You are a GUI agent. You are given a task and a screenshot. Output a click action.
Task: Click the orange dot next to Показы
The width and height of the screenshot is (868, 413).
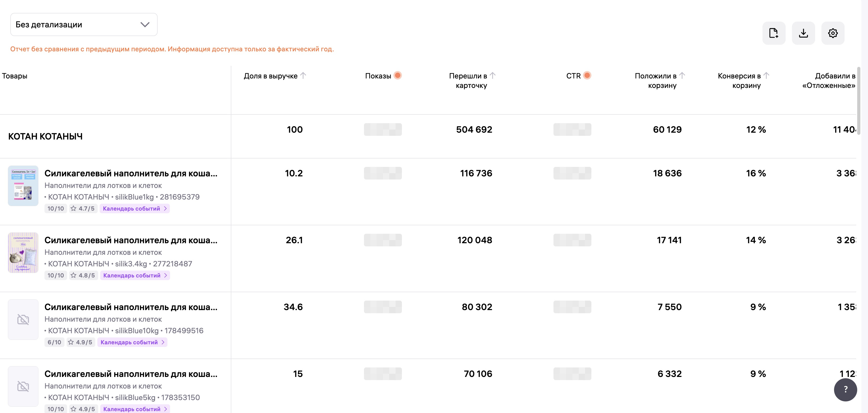(398, 76)
